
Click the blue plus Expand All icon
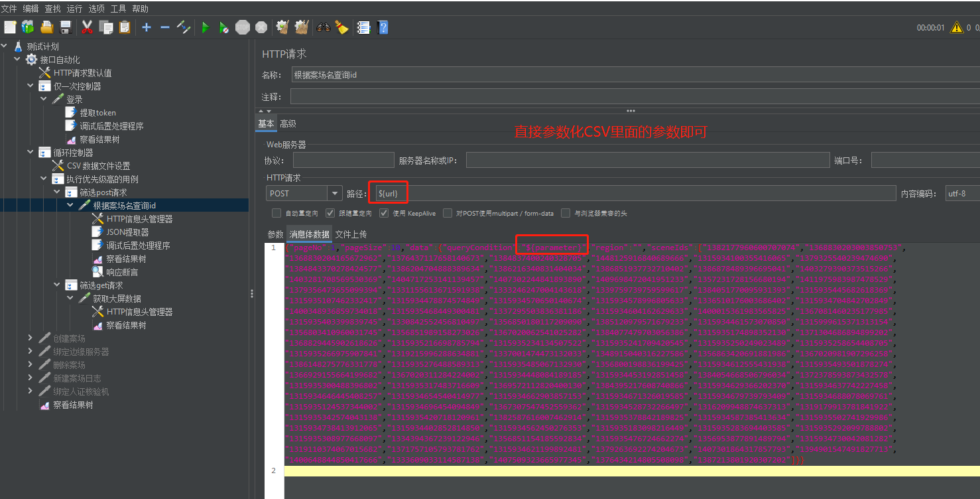(x=147, y=27)
